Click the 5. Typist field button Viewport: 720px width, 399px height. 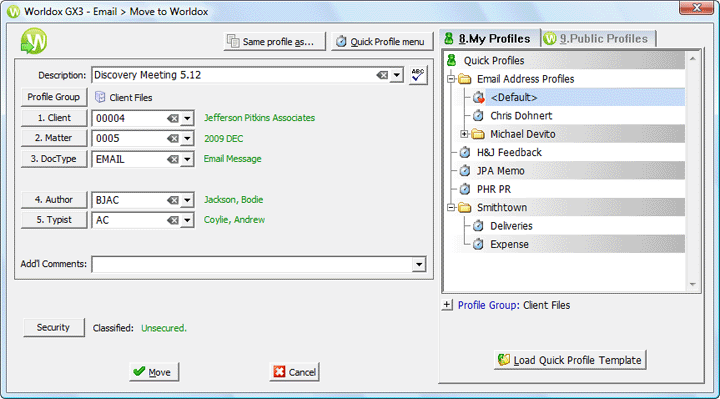tap(54, 220)
